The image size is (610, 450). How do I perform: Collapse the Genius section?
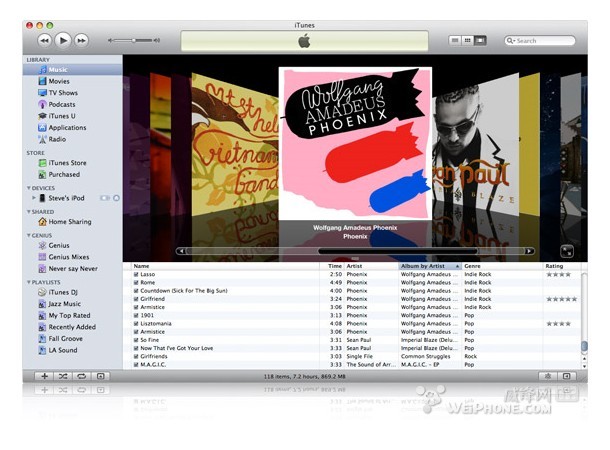pos(28,235)
